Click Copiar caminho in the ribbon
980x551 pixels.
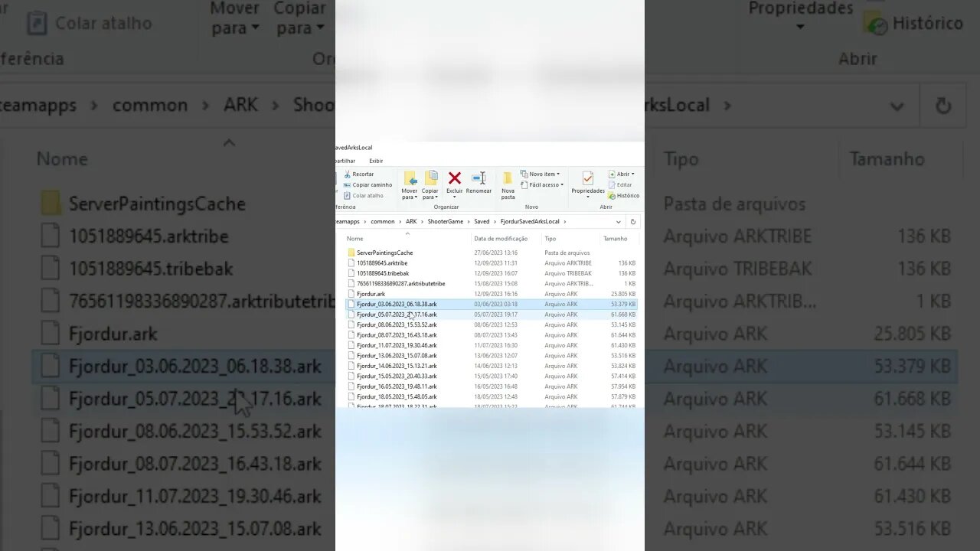pyautogui.click(x=367, y=184)
